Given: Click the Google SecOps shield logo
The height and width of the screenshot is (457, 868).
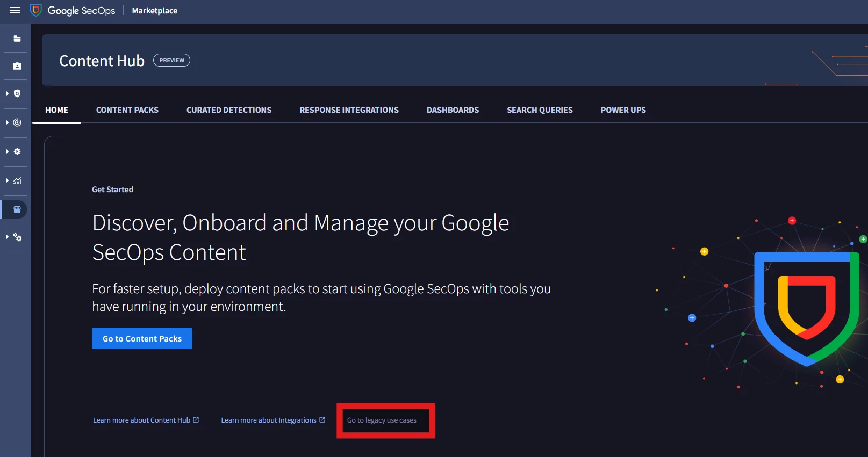Looking at the screenshot, I should (x=36, y=10).
